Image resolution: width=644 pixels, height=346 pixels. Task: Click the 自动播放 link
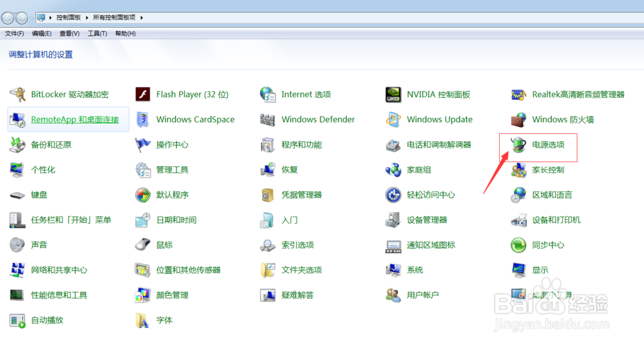[47, 320]
